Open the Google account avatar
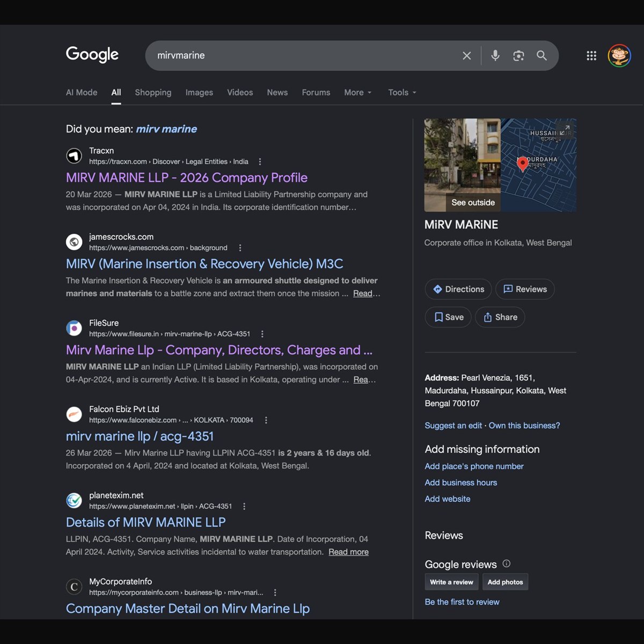This screenshot has width=644, height=644. 619,55
